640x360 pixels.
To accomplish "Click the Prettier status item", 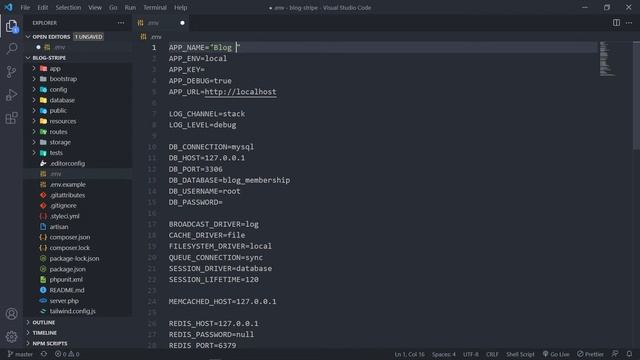I will (x=590, y=354).
